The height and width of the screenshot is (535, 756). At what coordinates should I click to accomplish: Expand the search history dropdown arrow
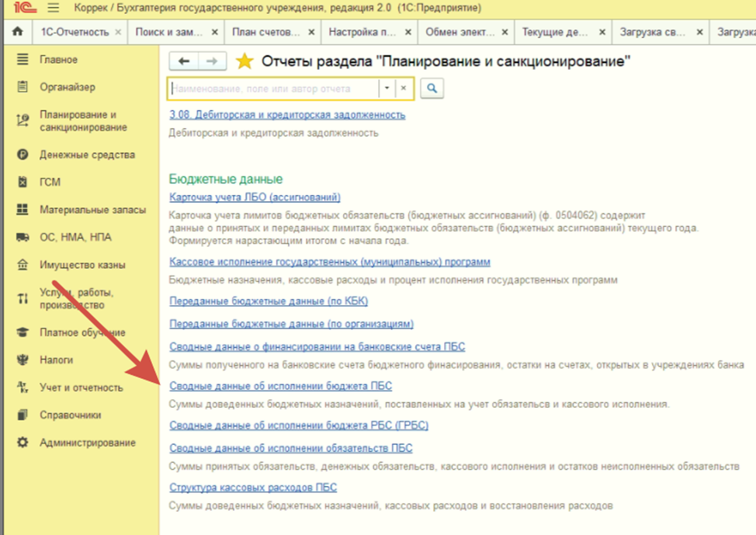387,89
